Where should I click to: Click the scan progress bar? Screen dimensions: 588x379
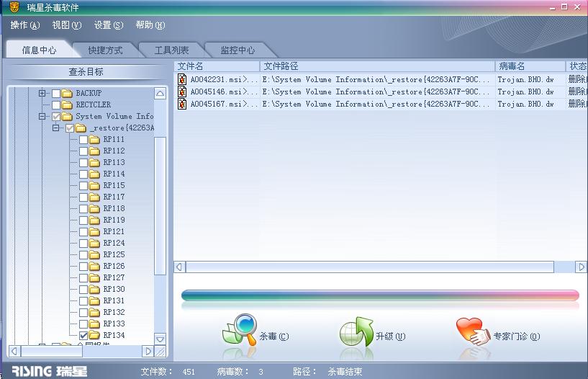[380, 295]
